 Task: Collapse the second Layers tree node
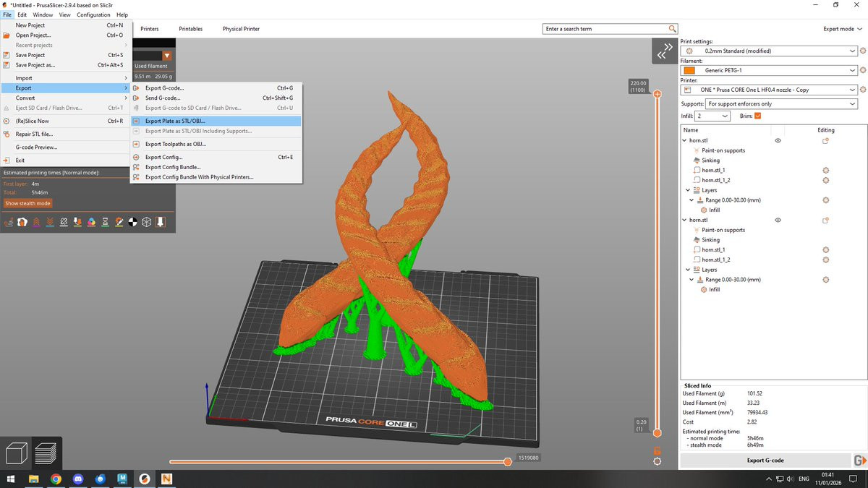point(688,270)
